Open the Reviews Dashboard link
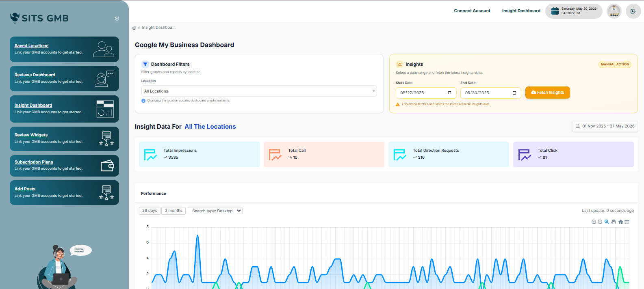 click(x=35, y=75)
